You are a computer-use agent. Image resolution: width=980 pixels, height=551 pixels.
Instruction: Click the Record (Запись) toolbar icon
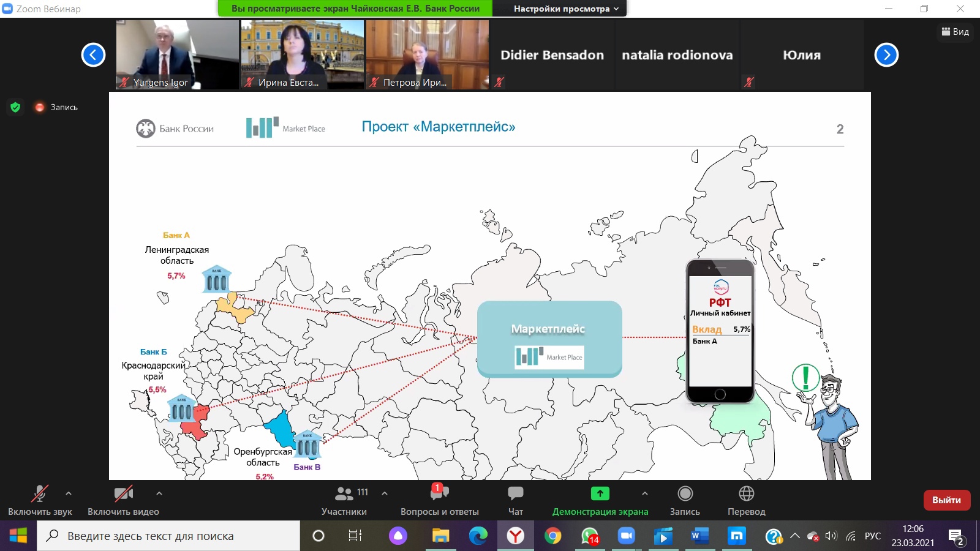click(685, 493)
